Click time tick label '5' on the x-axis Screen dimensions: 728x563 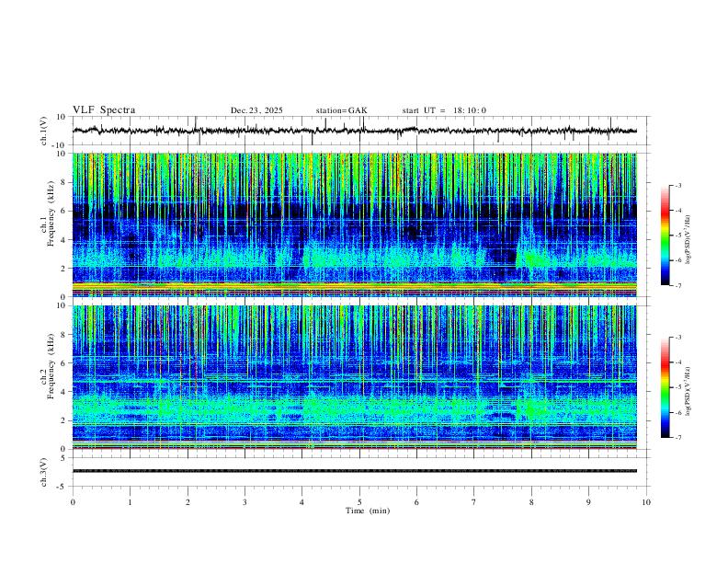coord(359,502)
